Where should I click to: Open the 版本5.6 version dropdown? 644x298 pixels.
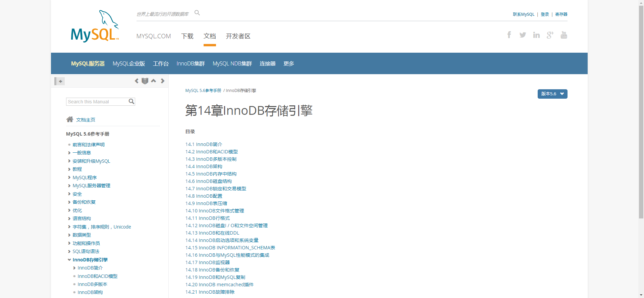coord(552,94)
